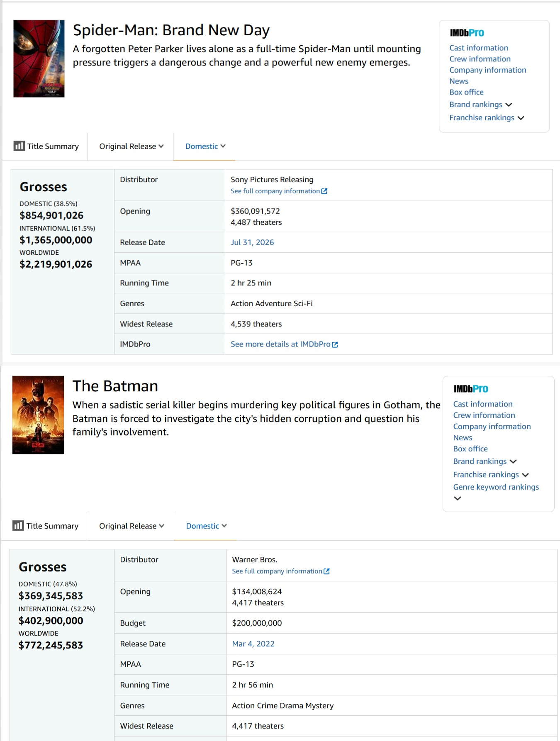Click the IMDbPro logo in the Spider-Man panel
This screenshot has width=560, height=741.
pos(467,33)
